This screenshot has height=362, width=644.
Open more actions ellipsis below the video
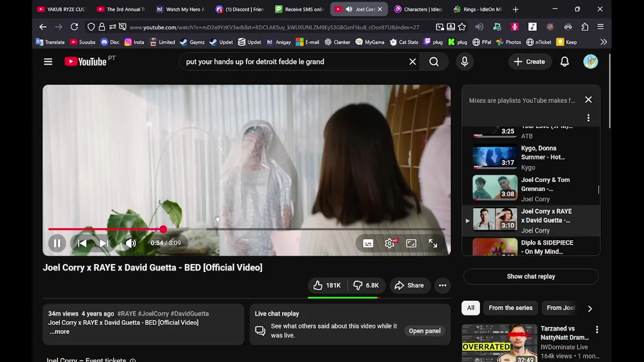pyautogui.click(x=442, y=286)
